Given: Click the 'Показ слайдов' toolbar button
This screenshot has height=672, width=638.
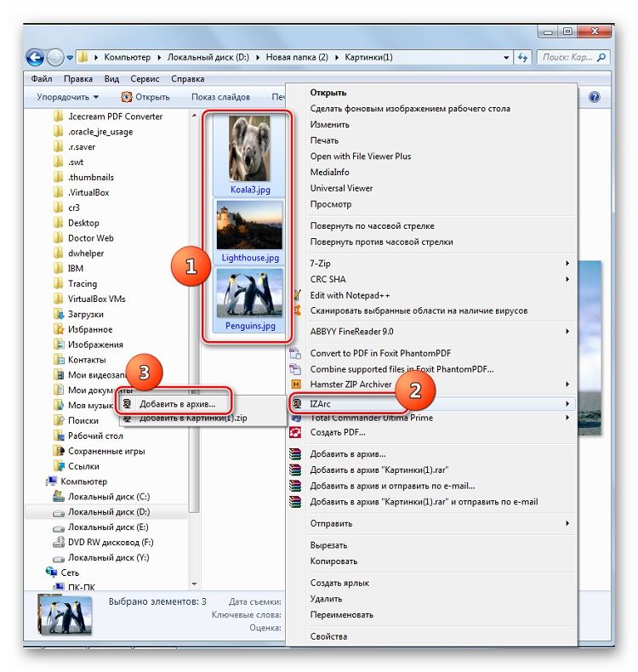Looking at the screenshot, I should coord(220,97).
